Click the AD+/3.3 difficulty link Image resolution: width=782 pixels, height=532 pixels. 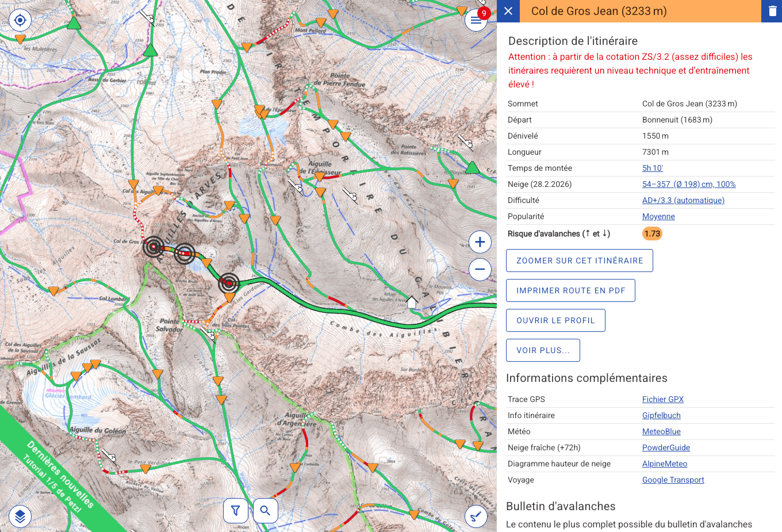tap(683, 200)
